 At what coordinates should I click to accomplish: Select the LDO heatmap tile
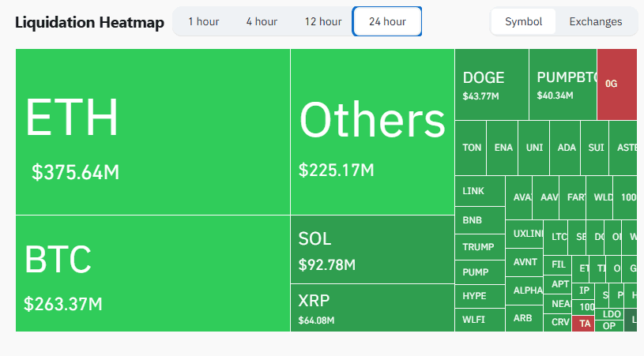click(x=609, y=314)
